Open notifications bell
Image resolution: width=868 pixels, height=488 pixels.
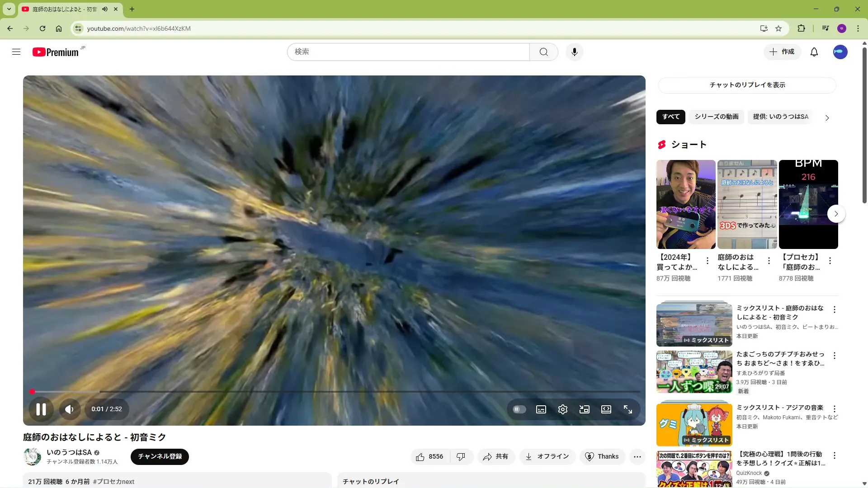tap(814, 52)
